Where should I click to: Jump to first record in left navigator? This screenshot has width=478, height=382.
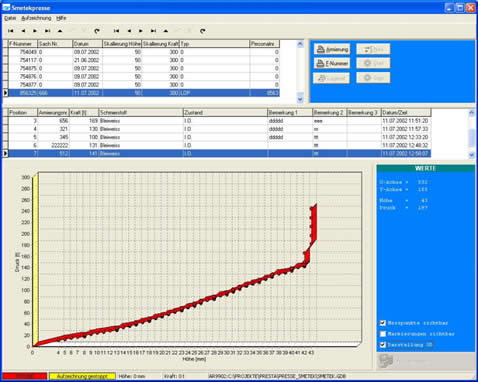click(x=11, y=31)
